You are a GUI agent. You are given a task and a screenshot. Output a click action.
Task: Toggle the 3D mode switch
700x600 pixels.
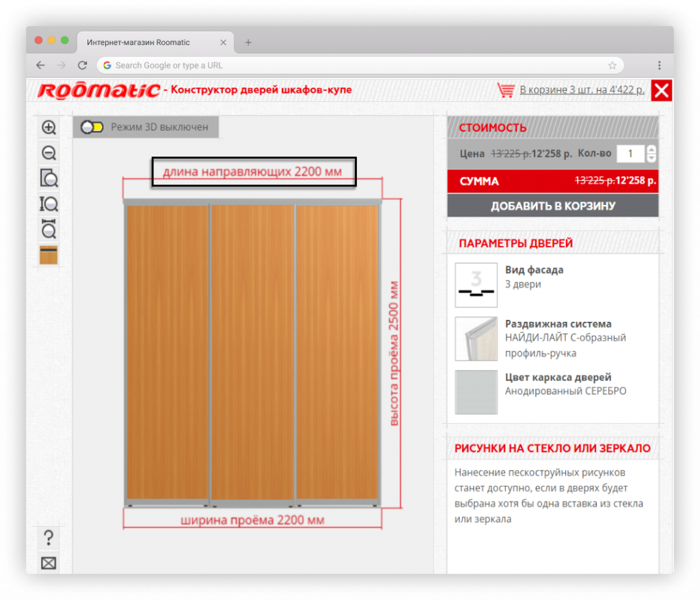click(x=92, y=127)
